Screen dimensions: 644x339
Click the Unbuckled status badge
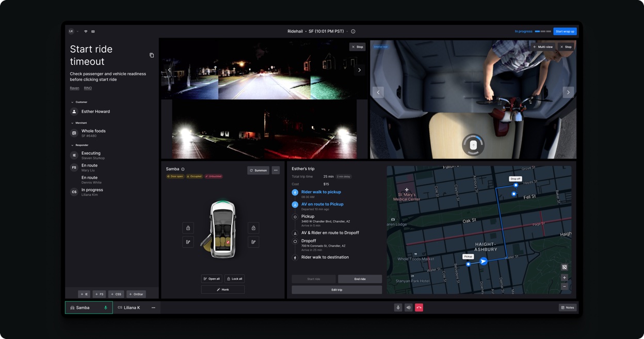coord(214,177)
